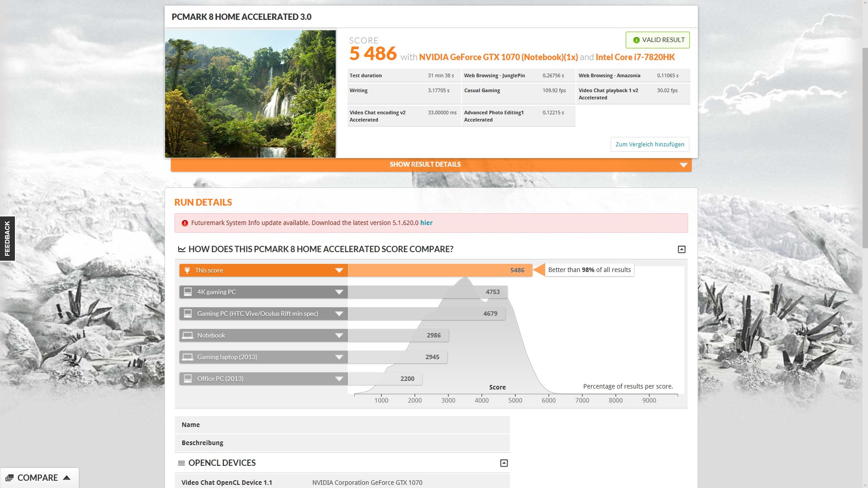
Task: Click the desktop icon beside 4K gaming PC
Action: [x=188, y=292]
